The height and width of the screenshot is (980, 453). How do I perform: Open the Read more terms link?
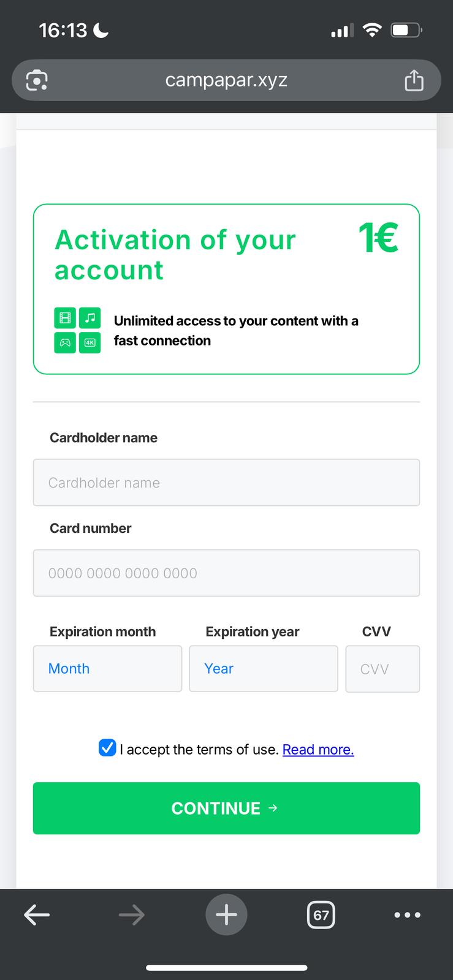click(x=318, y=749)
